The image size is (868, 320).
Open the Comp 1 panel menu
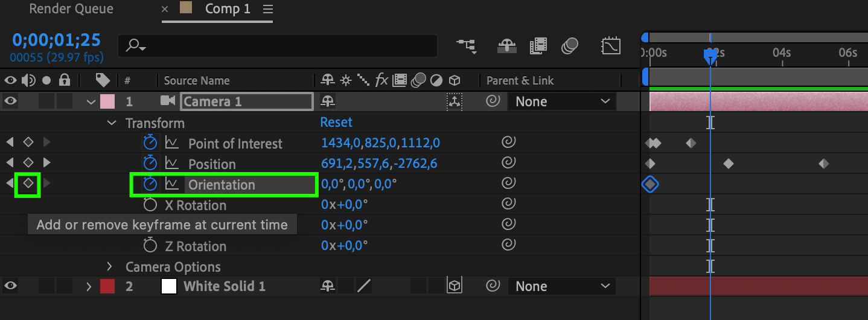[x=268, y=9]
